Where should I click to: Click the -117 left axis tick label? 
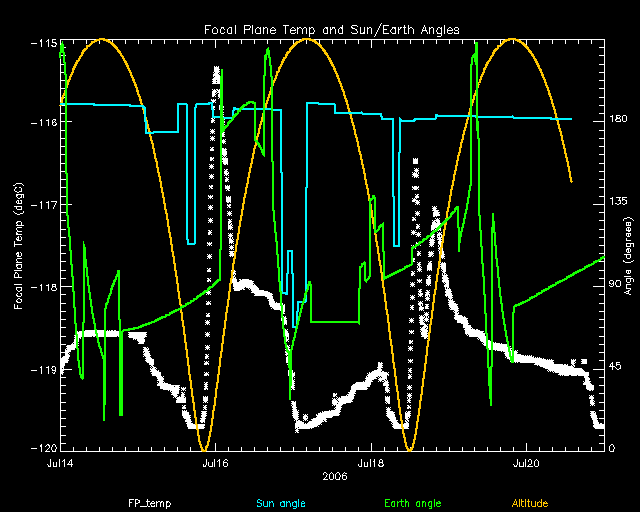pyautogui.click(x=43, y=204)
